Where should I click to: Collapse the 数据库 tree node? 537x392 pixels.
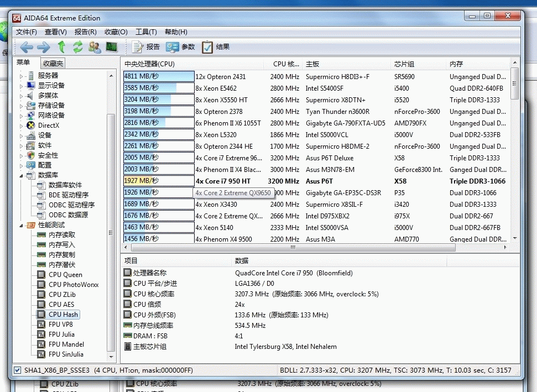22,175
